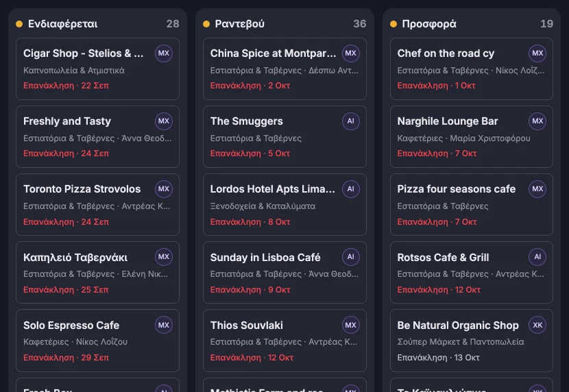Click AI badge on Rotsos Cafe & Grill
Image resolution: width=569 pixels, height=392 pixels.
click(537, 257)
